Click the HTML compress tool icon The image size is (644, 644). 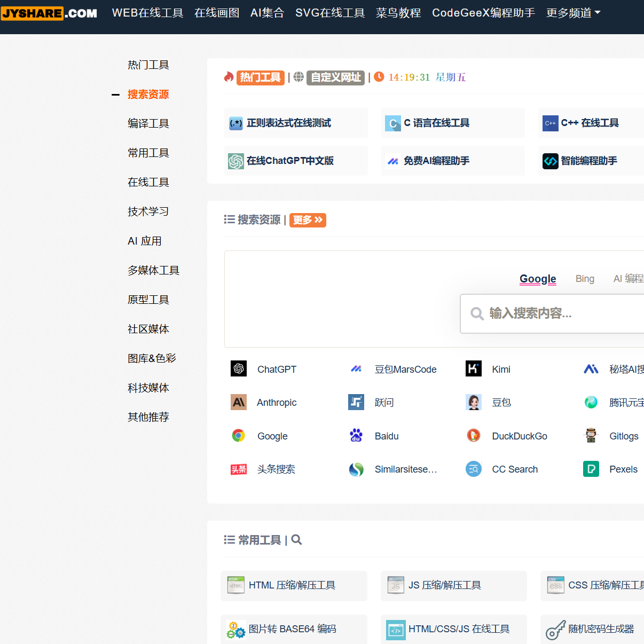pyautogui.click(x=236, y=585)
